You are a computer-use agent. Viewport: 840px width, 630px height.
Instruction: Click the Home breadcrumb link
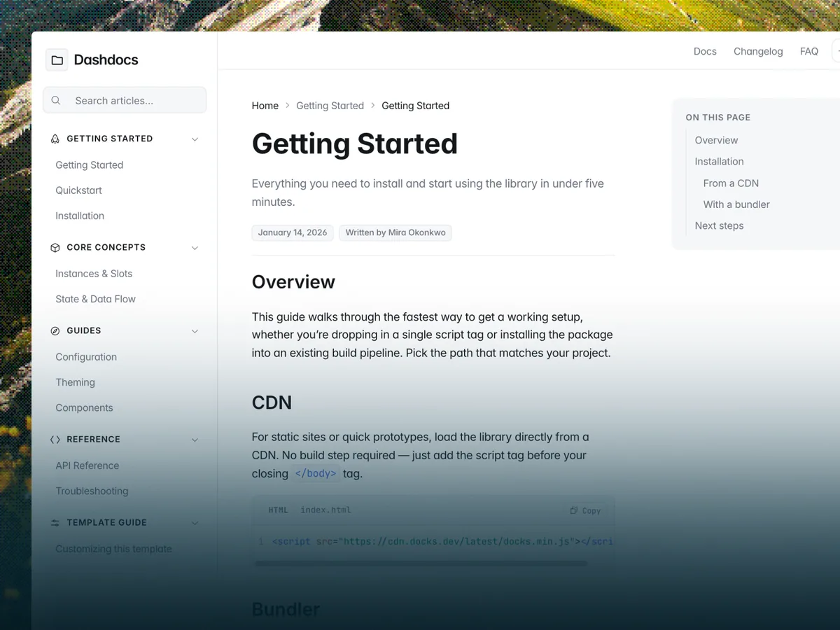[265, 106]
